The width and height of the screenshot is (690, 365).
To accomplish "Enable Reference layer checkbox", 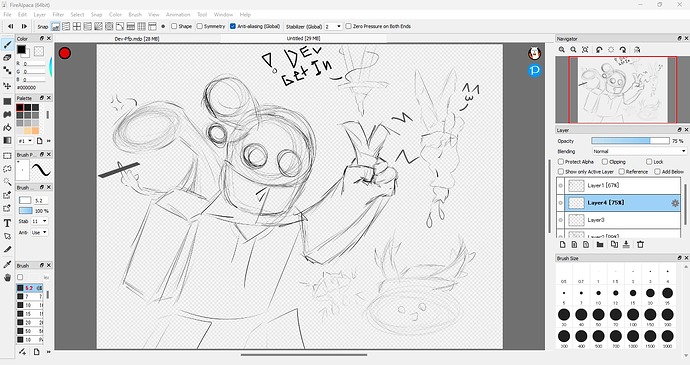I will tap(622, 172).
